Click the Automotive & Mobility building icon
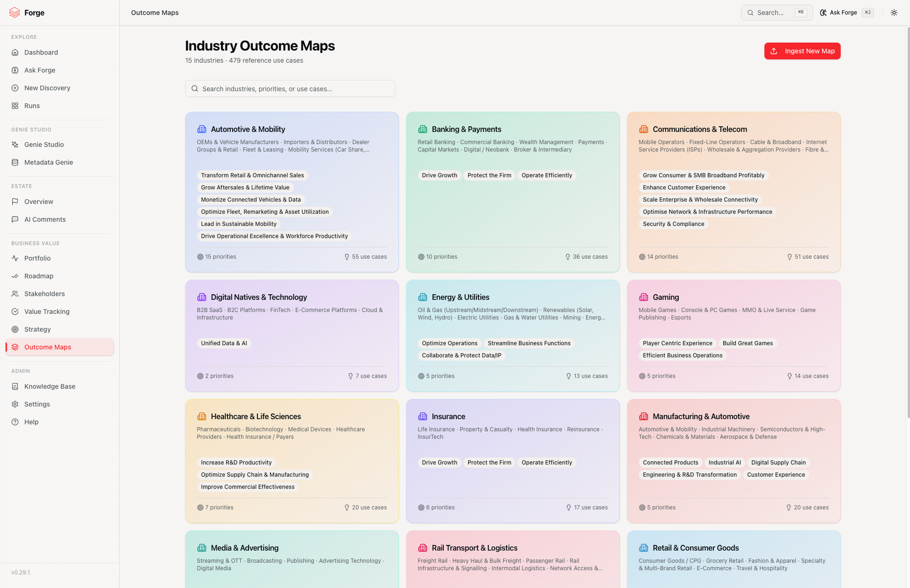Viewport: 910px width, 588px height. pos(202,129)
